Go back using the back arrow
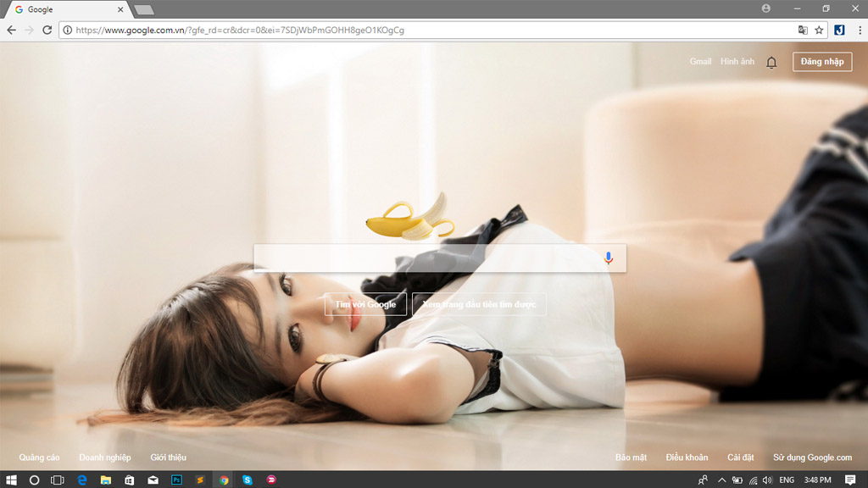 12,30
